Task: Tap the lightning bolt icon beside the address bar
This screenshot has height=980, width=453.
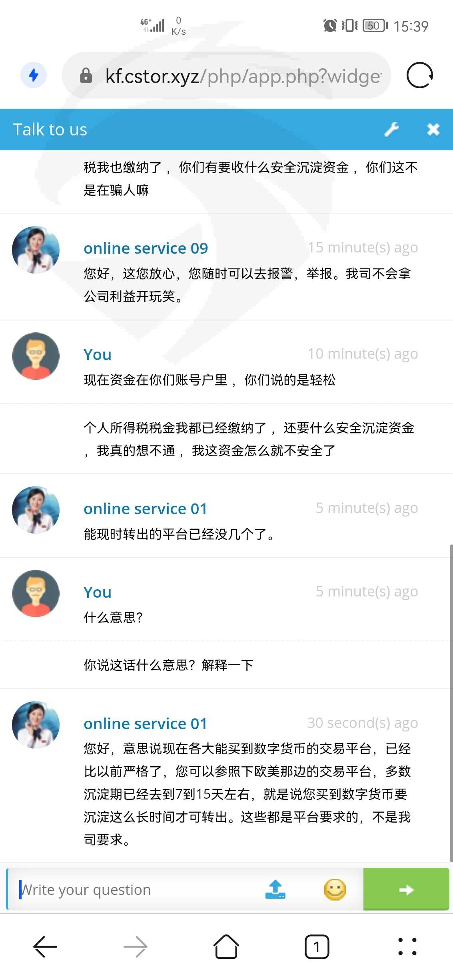Action: [x=34, y=75]
